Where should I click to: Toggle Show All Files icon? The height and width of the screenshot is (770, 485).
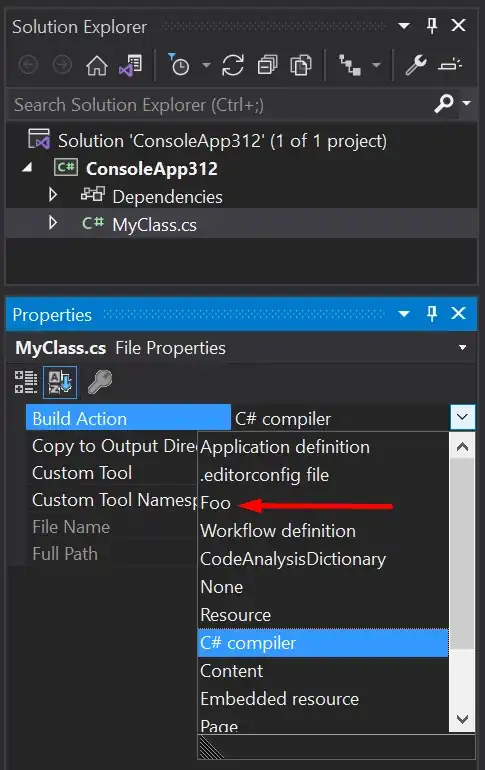pyautogui.click(x=301, y=65)
